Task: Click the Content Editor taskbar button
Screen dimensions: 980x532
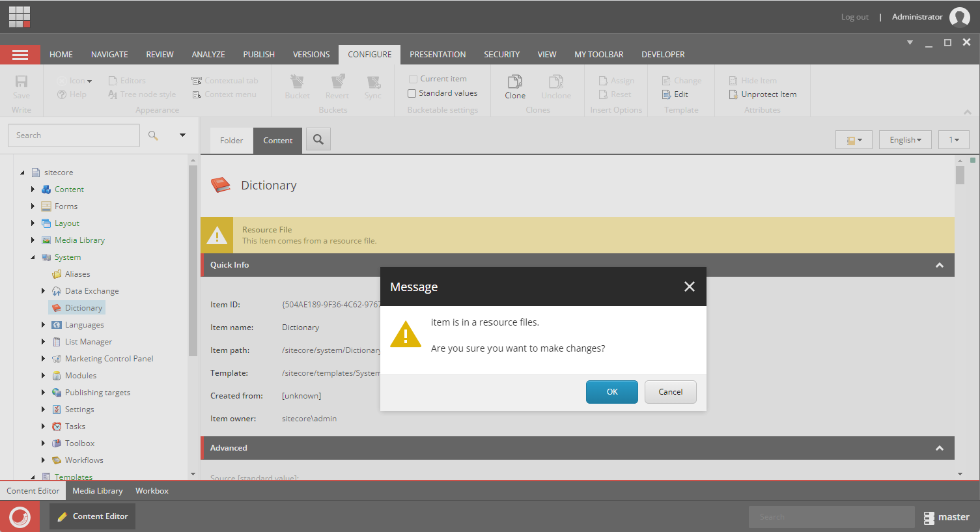Action: [92, 516]
